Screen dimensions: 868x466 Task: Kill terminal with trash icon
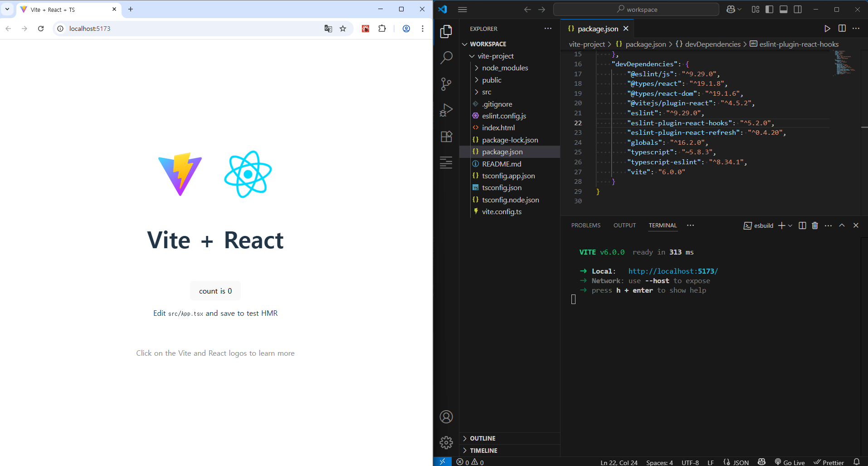[x=815, y=226]
